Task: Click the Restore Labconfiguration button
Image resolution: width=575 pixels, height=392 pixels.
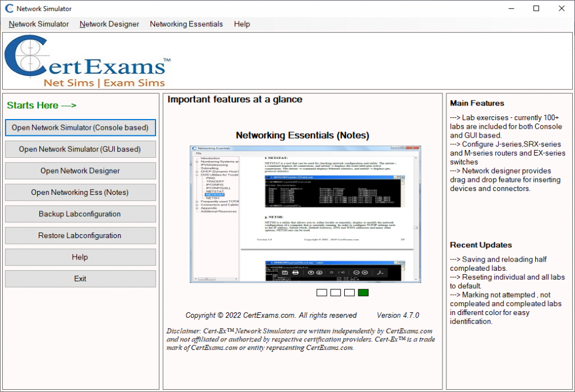Action: 80,235
